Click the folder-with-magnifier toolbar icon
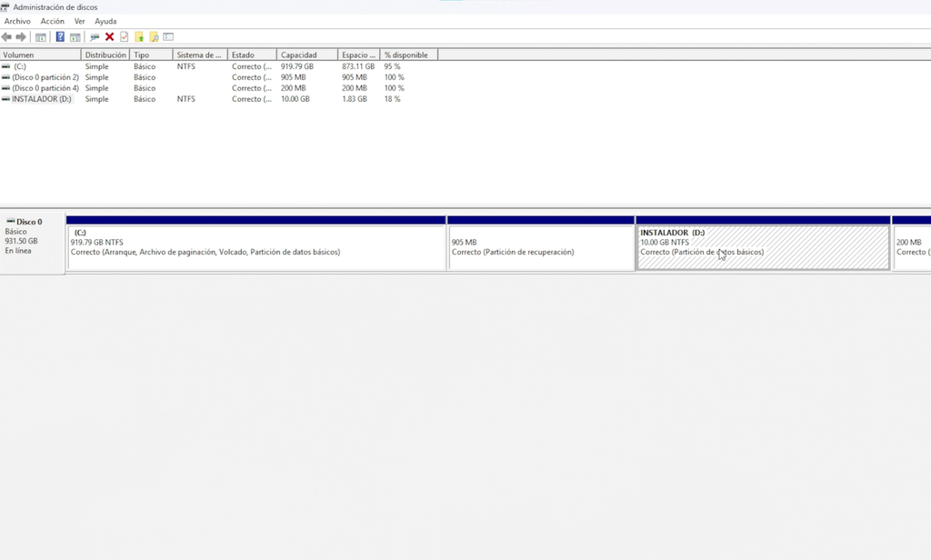The image size is (931, 560). (154, 37)
